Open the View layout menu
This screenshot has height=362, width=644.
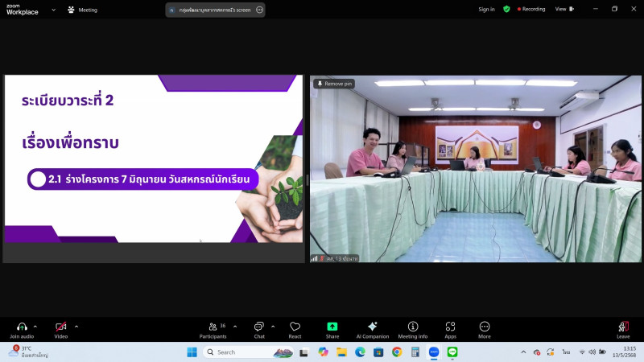click(563, 10)
